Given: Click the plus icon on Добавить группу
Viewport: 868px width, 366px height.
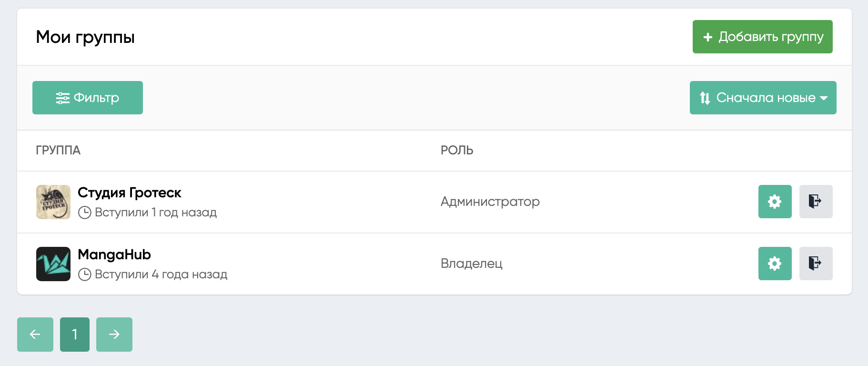Looking at the screenshot, I should click(708, 37).
